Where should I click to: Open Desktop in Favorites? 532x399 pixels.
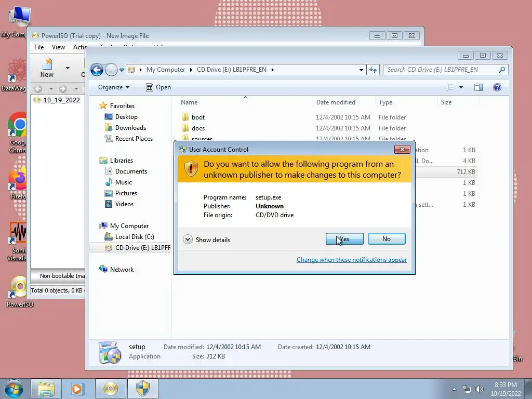(121, 117)
